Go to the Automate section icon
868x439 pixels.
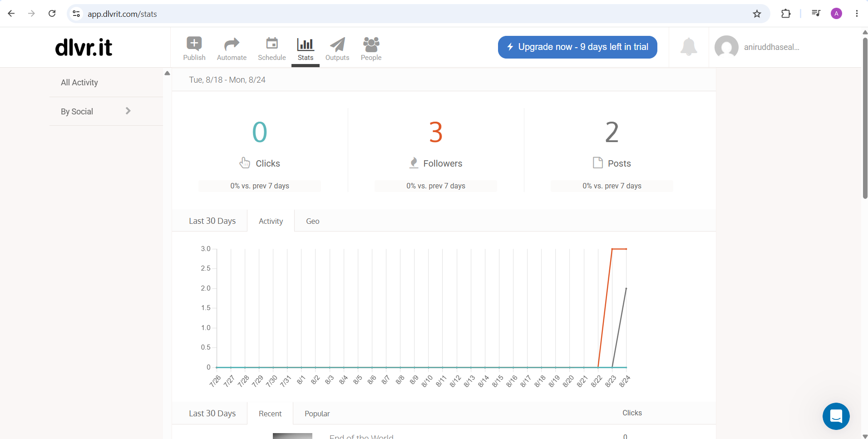click(x=232, y=44)
